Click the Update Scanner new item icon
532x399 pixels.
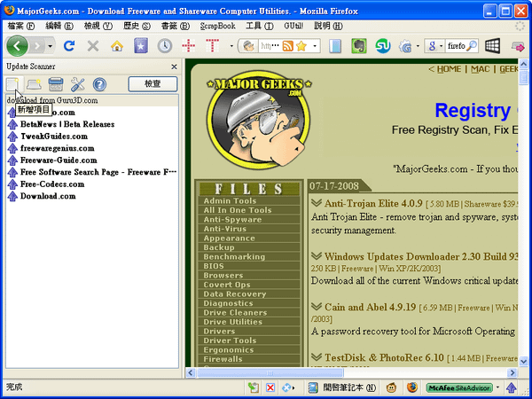13,84
